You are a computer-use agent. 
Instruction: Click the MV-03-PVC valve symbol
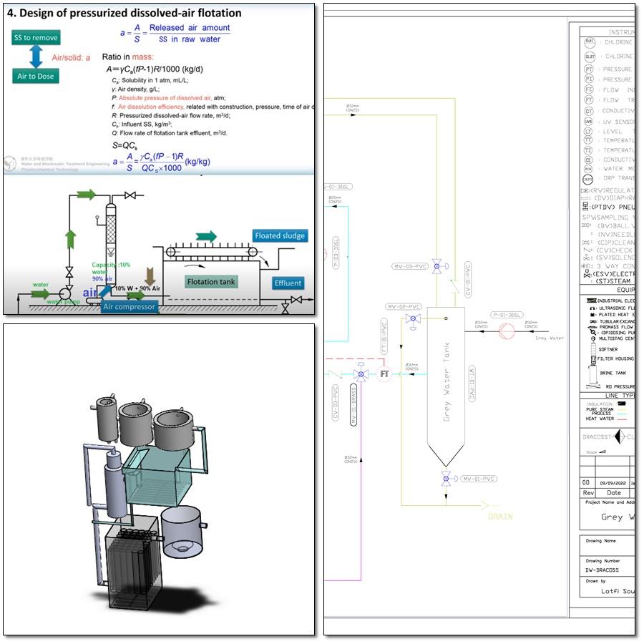(445, 267)
